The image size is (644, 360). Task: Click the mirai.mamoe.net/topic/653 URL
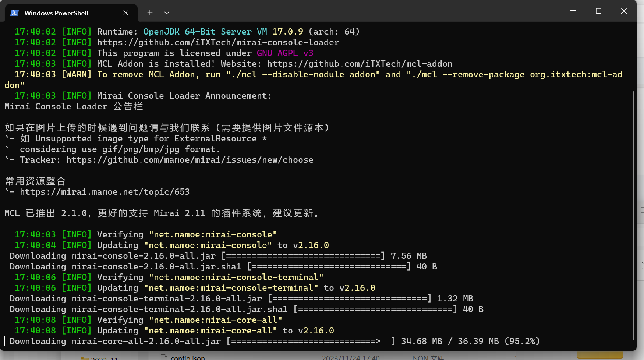pos(105,192)
